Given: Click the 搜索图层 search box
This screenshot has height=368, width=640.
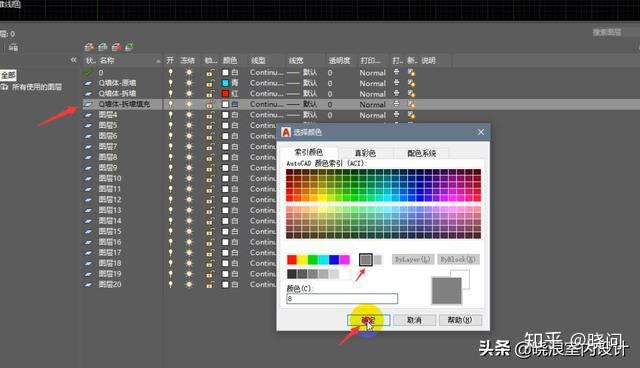Looking at the screenshot, I should point(616,32).
